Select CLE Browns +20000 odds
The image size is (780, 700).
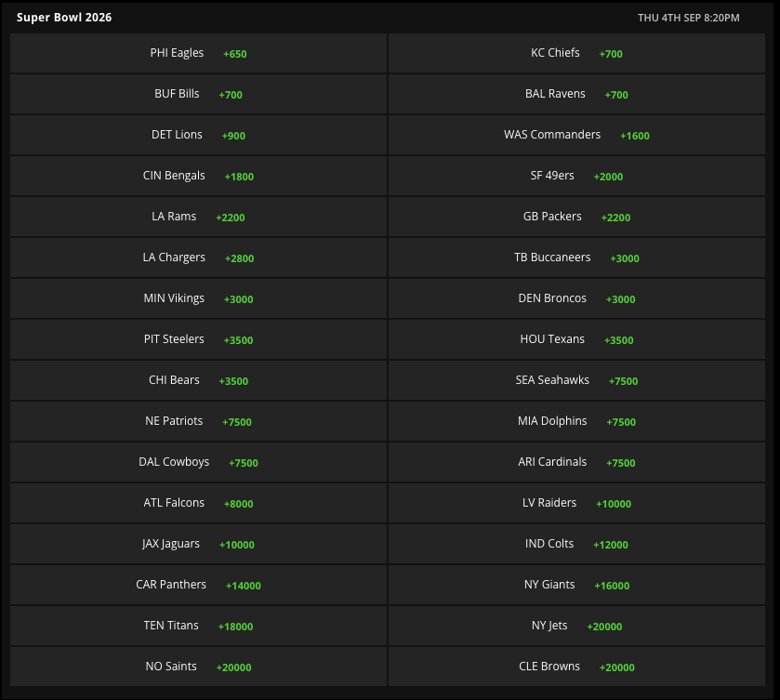coord(576,667)
